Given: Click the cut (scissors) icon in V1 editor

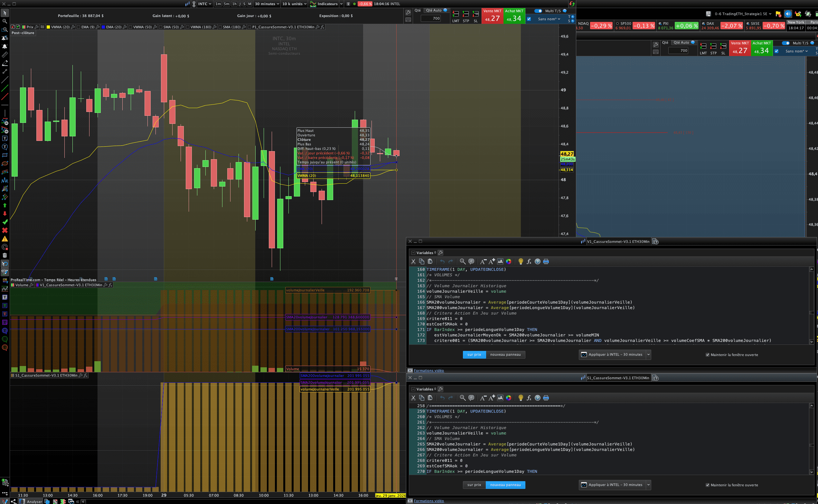Looking at the screenshot, I should 413,262.
